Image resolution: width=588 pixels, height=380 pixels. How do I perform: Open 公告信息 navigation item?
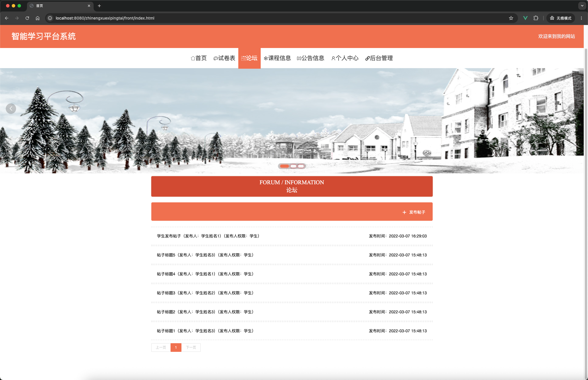click(x=311, y=58)
